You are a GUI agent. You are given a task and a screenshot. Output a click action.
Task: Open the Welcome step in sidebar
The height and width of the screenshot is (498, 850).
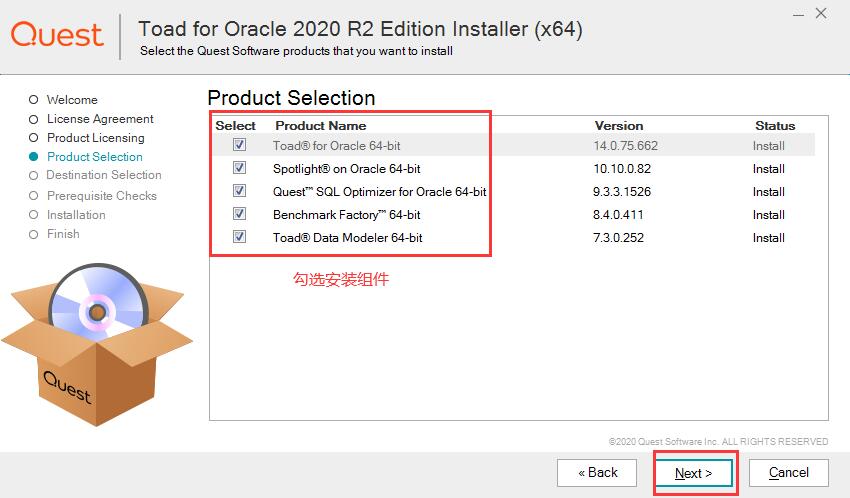pos(72,100)
